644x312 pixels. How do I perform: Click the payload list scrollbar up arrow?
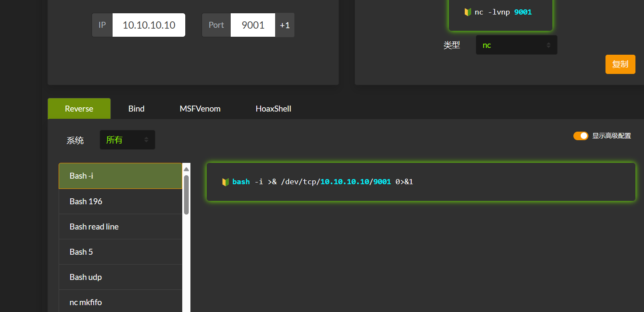click(x=186, y=169)
